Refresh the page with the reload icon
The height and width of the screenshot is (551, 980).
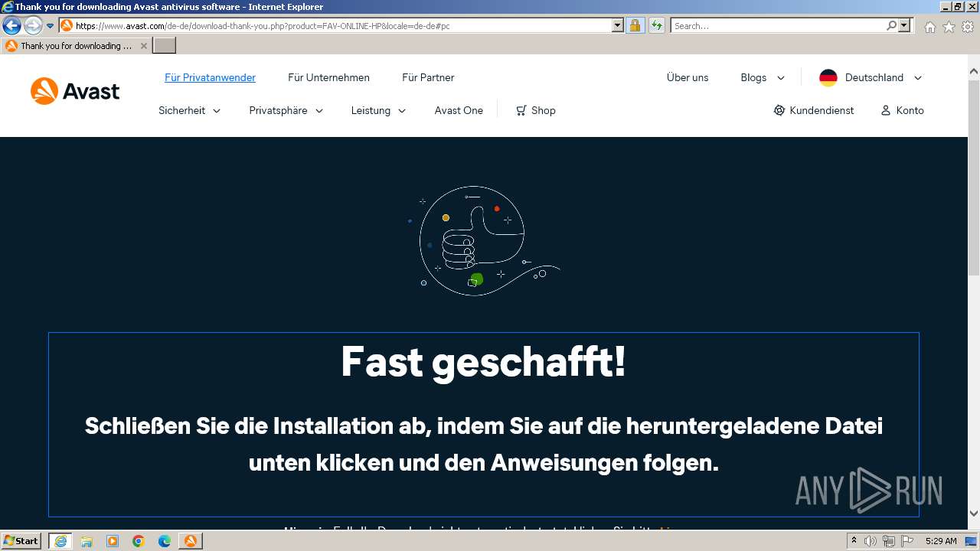(657, 26)
